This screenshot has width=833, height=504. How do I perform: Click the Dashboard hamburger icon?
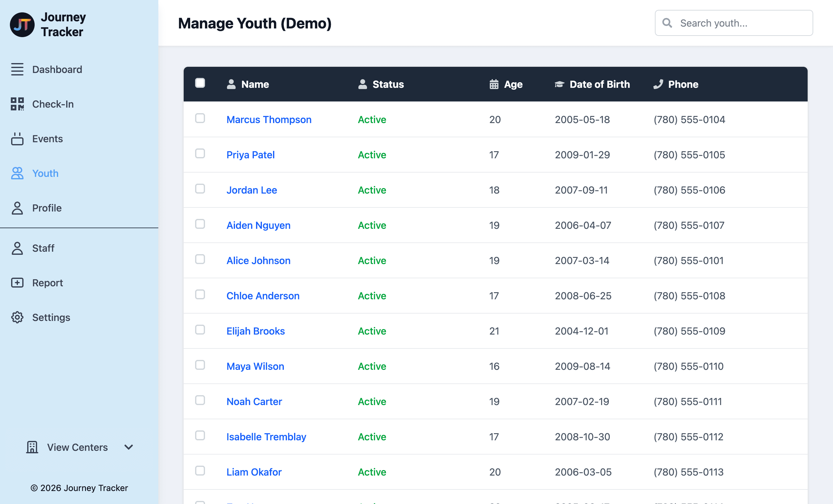[x=17, y=69]
